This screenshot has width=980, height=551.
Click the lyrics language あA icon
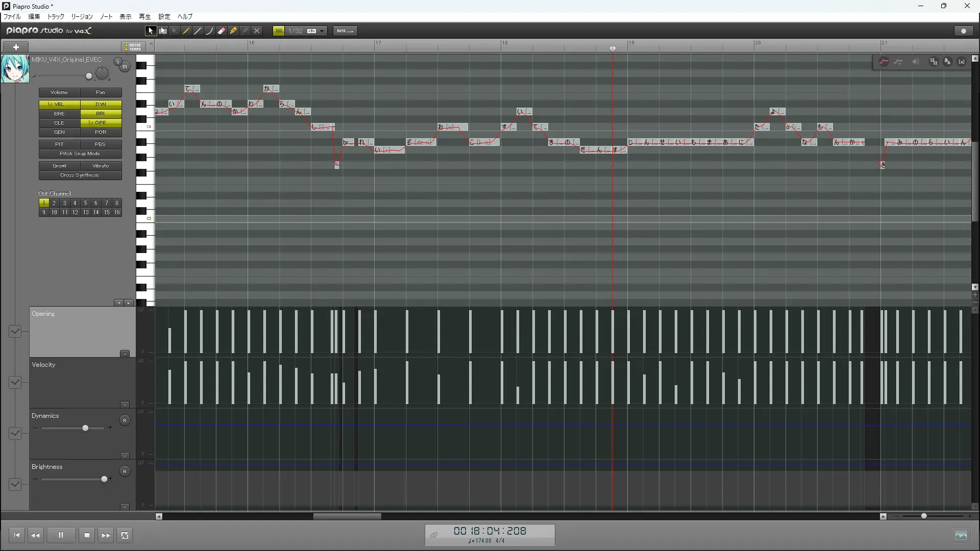click(947, 62)
